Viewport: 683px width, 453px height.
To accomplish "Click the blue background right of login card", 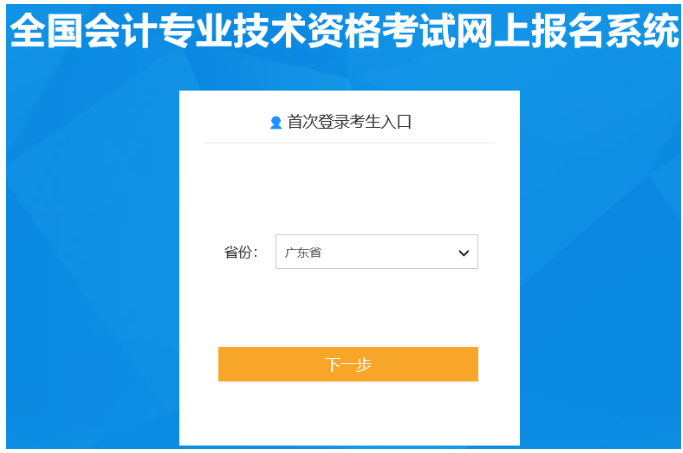I will 599,261.
